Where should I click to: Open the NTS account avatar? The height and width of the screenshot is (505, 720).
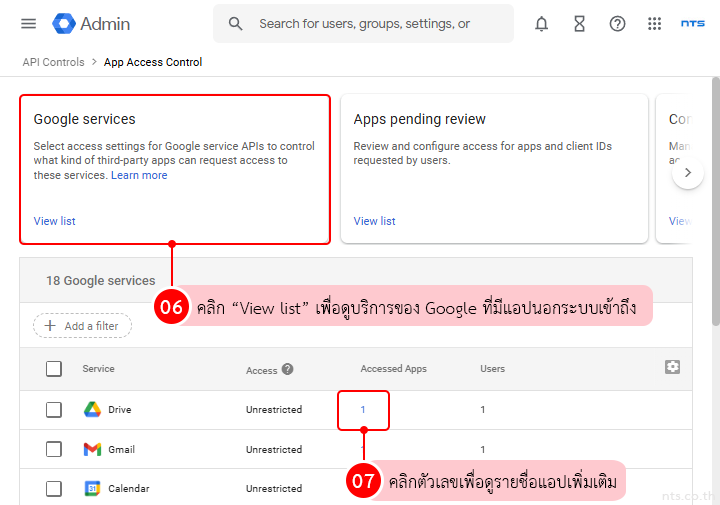[x=692, y=24]
